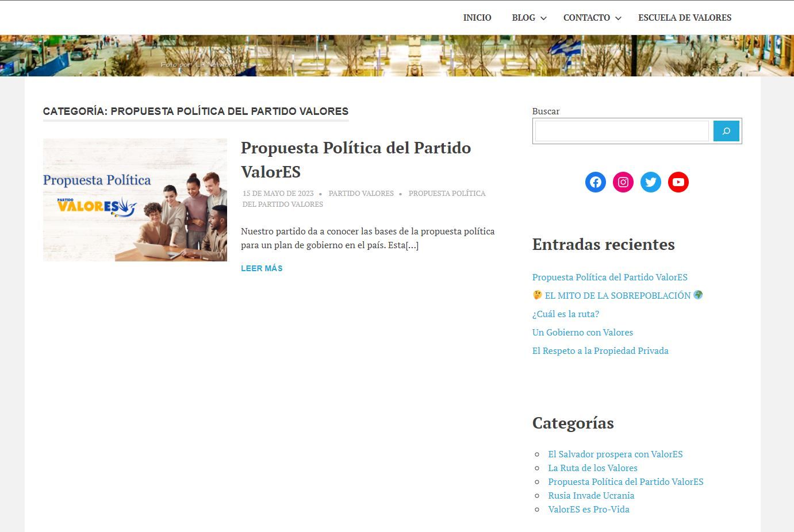The height and width of the screenshot is (532, 794).
Task: Go to INICIO in the navigation
Action: click(477, 18)
